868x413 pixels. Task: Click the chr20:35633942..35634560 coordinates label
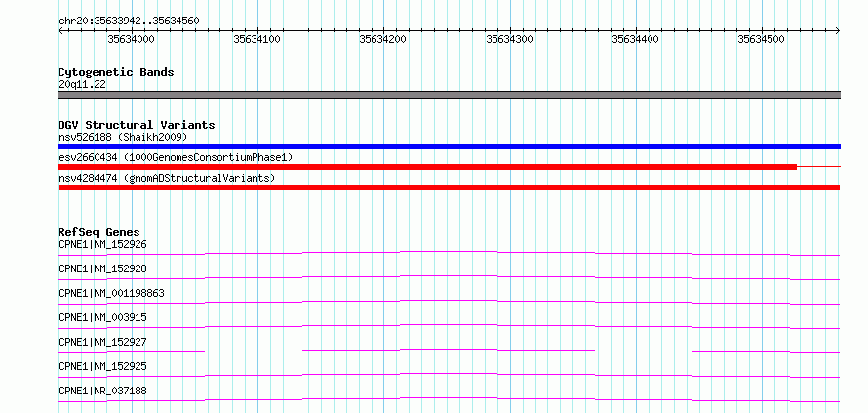(129, 21)
